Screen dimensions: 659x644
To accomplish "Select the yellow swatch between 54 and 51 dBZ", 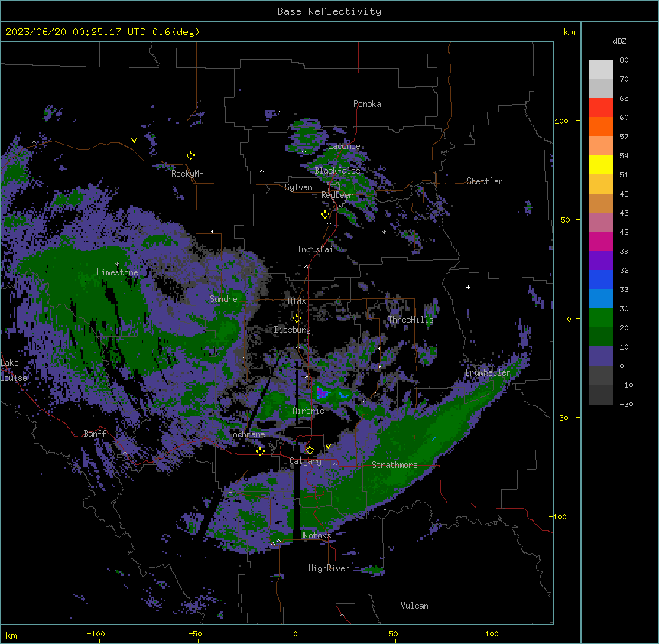I will [x=601, y=164].
